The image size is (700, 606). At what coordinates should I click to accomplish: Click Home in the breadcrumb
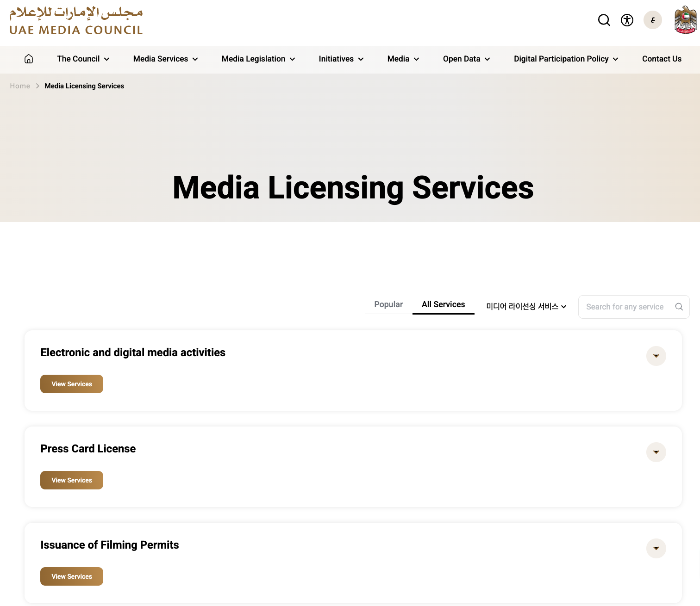coord(20,86)
